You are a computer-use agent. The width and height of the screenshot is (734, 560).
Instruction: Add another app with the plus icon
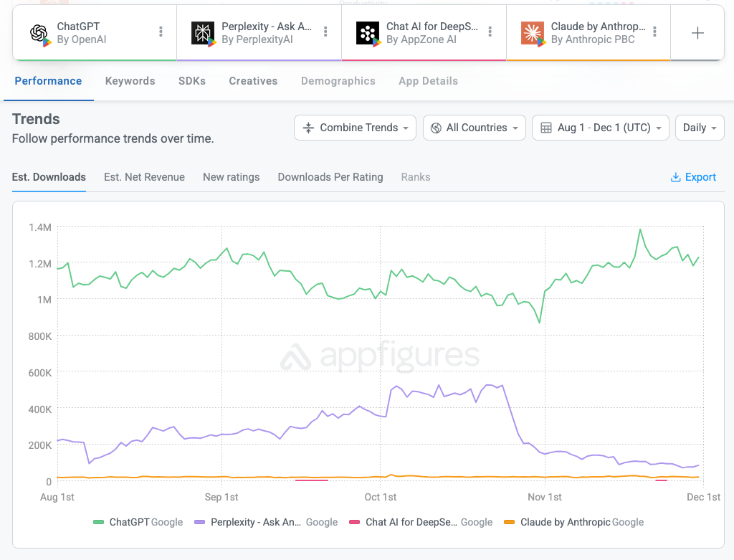[697, 33]
